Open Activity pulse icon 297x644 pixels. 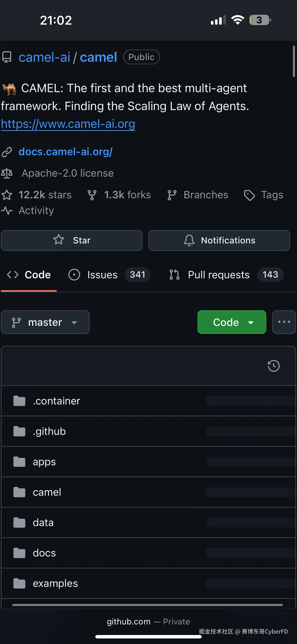tap(7, 211)
